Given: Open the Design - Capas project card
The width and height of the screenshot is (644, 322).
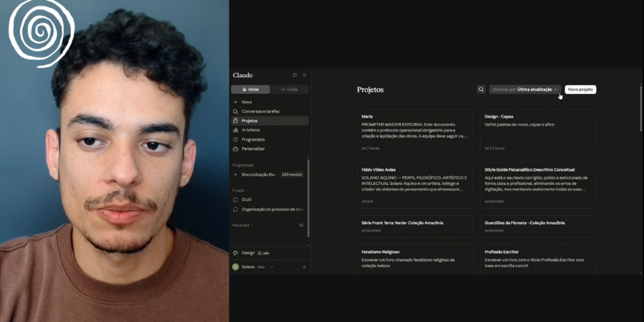Looking at the screenshot, I should pos(538,132).
